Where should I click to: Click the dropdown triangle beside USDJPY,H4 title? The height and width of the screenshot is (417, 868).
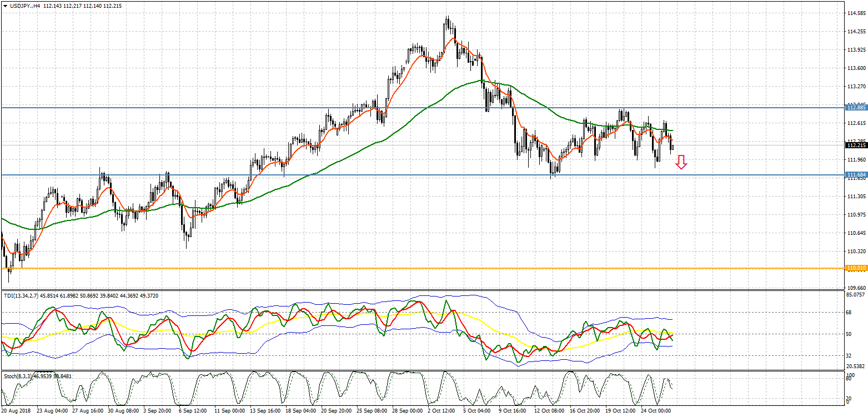[x=5, y=6]
